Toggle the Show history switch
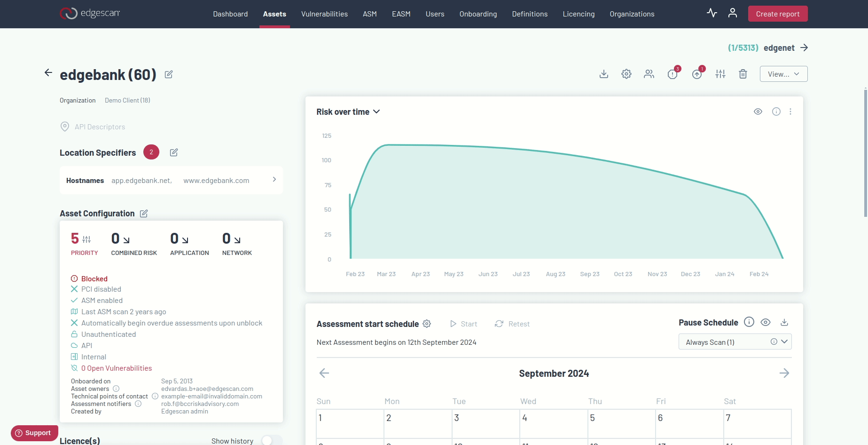The image size is (868, 445). (271, 440)
